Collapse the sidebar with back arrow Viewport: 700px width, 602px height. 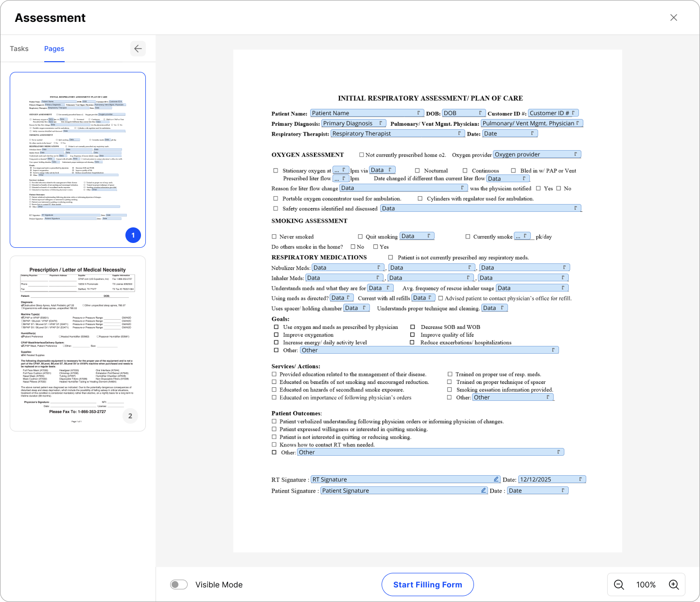(x=138, y=49)
